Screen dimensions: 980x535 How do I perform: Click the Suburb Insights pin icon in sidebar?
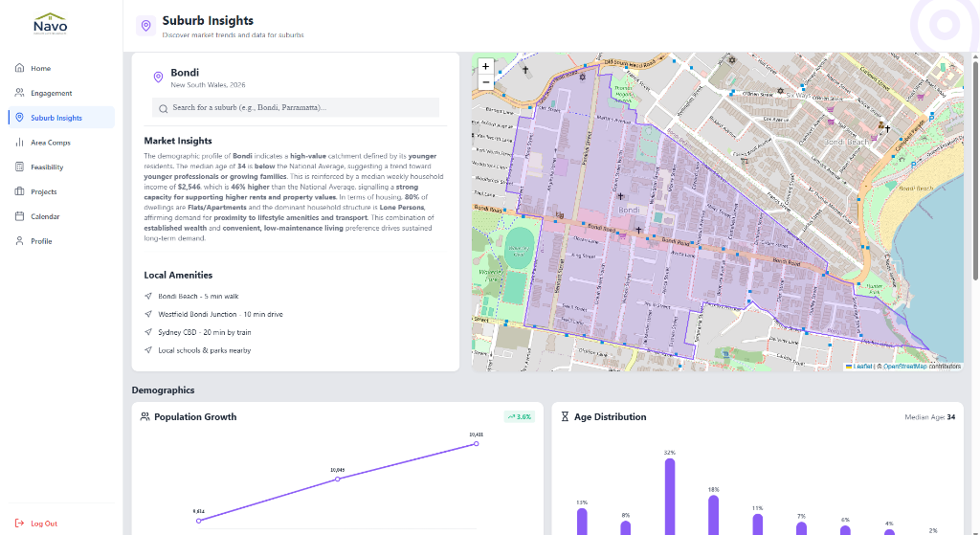pyautogui.click(x=19, y=118)
